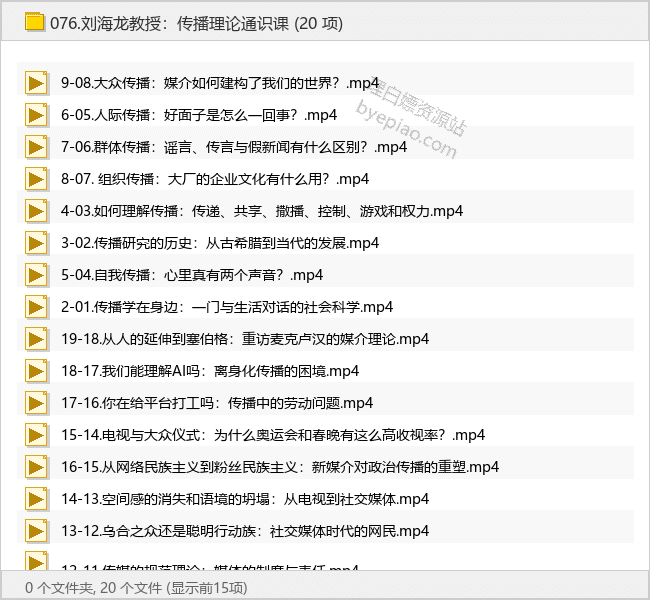
Task: Click video icon for 5-04.自我传播 file
Action: click(36, 275)
